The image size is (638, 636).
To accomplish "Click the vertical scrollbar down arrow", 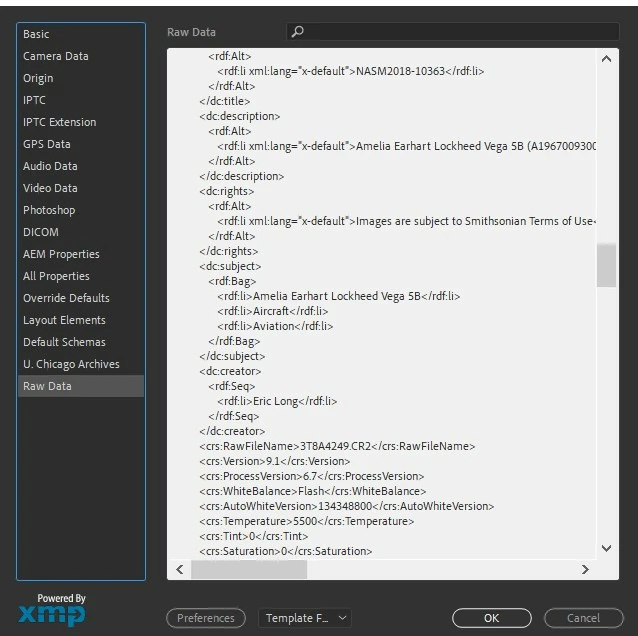I will 606,549.
